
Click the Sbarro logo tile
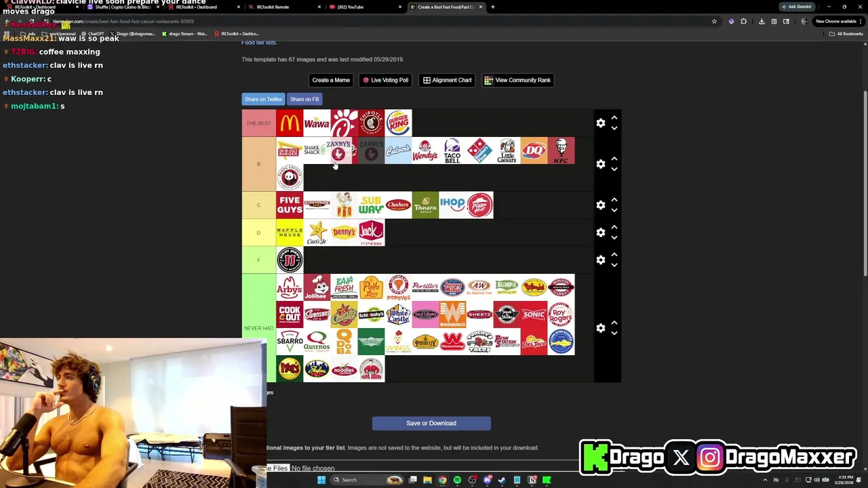[290, 342]
